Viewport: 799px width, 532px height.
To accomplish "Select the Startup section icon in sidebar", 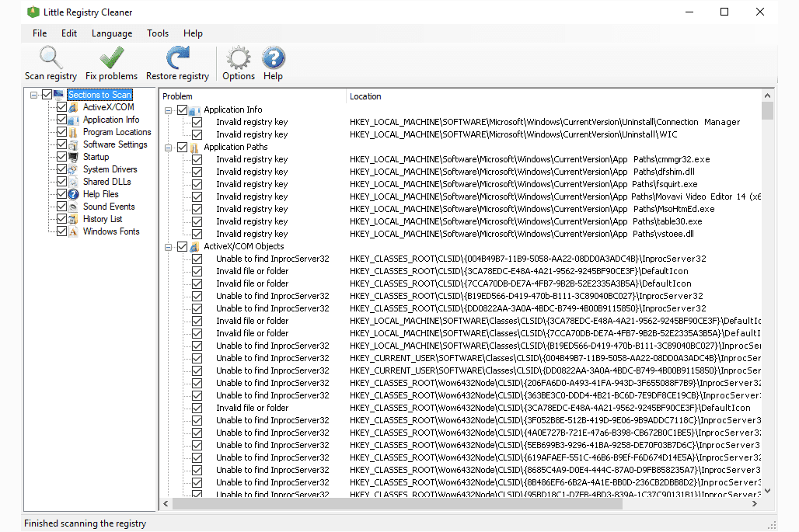I will (74, 157).
